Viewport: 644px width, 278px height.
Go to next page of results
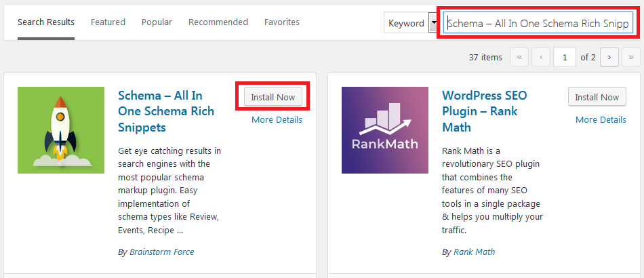pos(609,58)
